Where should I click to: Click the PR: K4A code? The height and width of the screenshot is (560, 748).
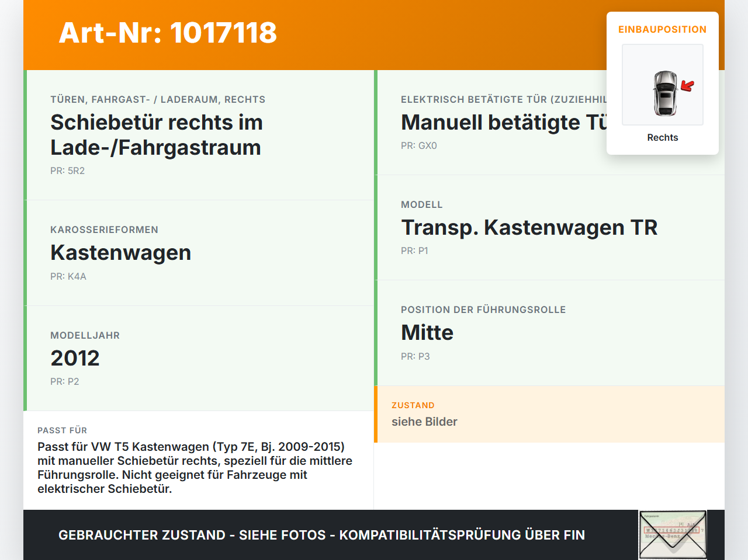pyautogui.click(x=68, y=276)
